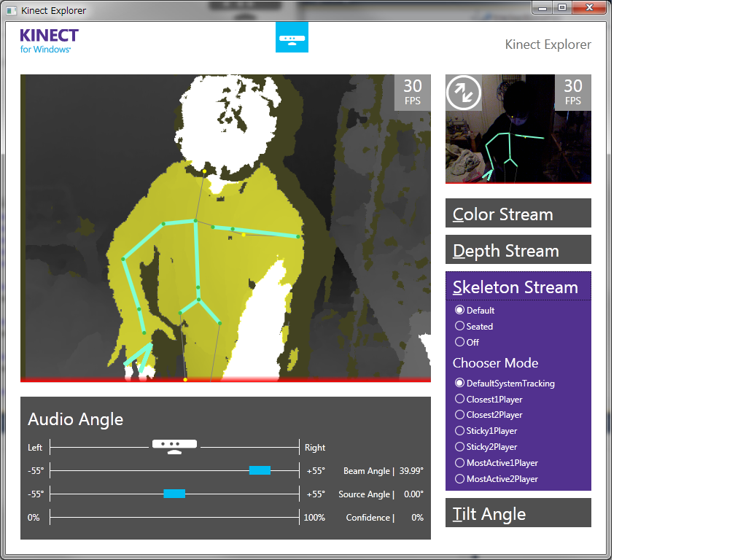Click the Kinect Explorer label in header
Image resolution: width=735 pixels, height=560 pixels.
click(548, 44)
